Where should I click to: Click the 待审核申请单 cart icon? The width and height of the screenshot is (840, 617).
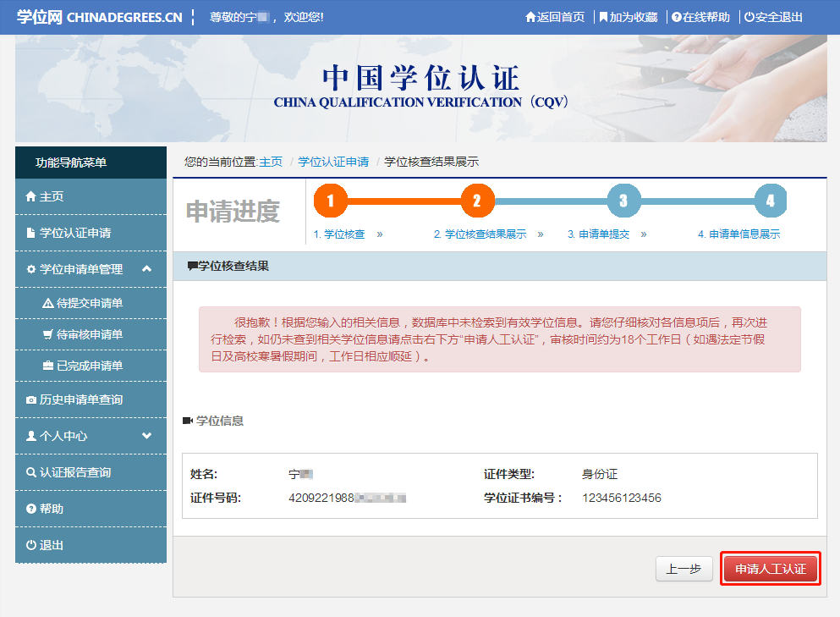[47, 334]
